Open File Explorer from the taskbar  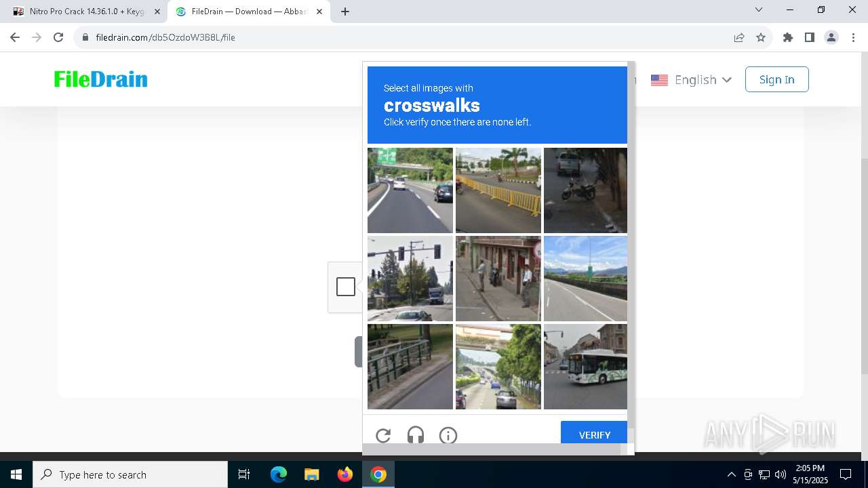click(311, 474)
